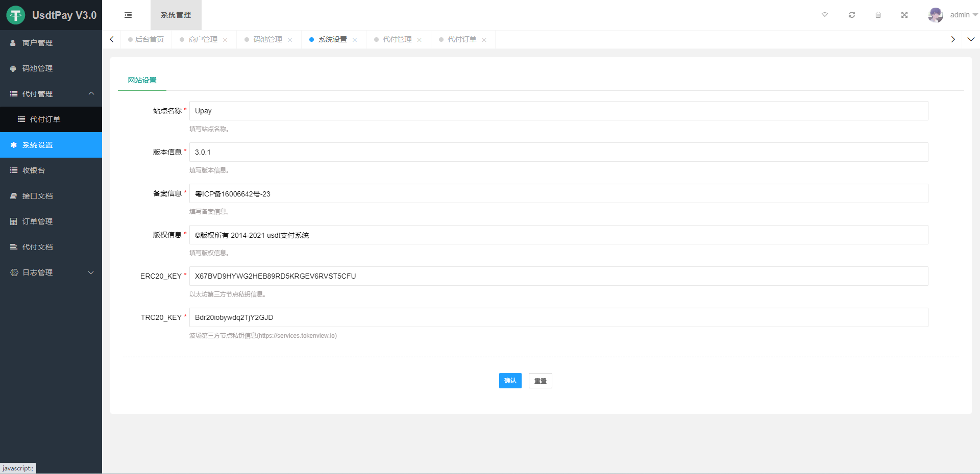The height and width of the screenshot is (474, 980).
Task: Open the tab options dropdown chevron
Action: [x=970, y=39]
